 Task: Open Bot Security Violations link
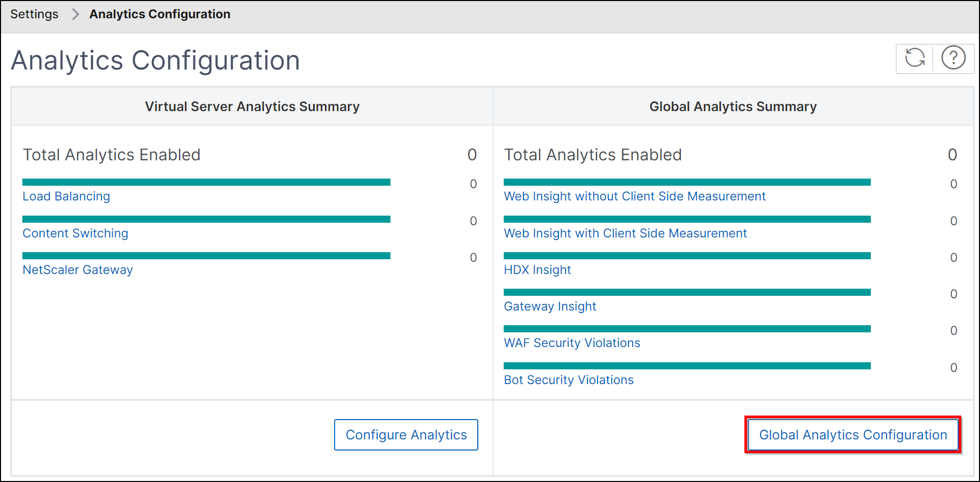(x=569, y=380)
